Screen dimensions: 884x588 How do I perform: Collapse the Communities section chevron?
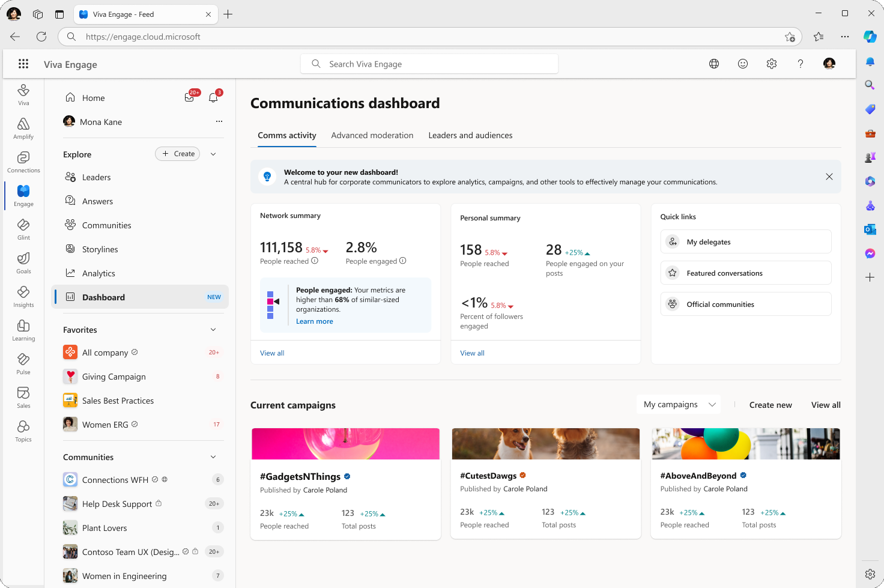(x=213, y=456)
